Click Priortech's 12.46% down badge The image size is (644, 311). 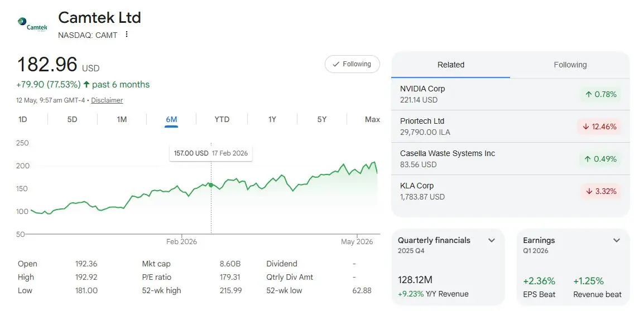click(x=600, y=127)
